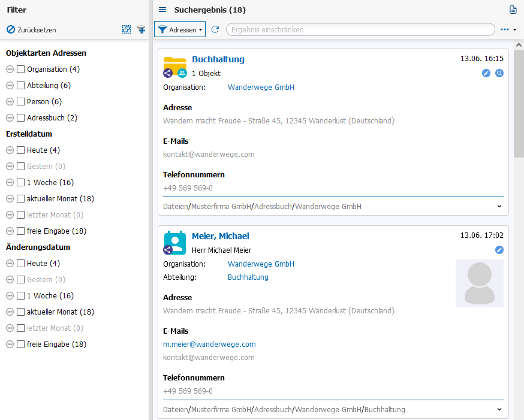Viewport: 524px width, 420px height.
Task: Click the refresh icon next to Adressen
Action: [x=215, y=29]
